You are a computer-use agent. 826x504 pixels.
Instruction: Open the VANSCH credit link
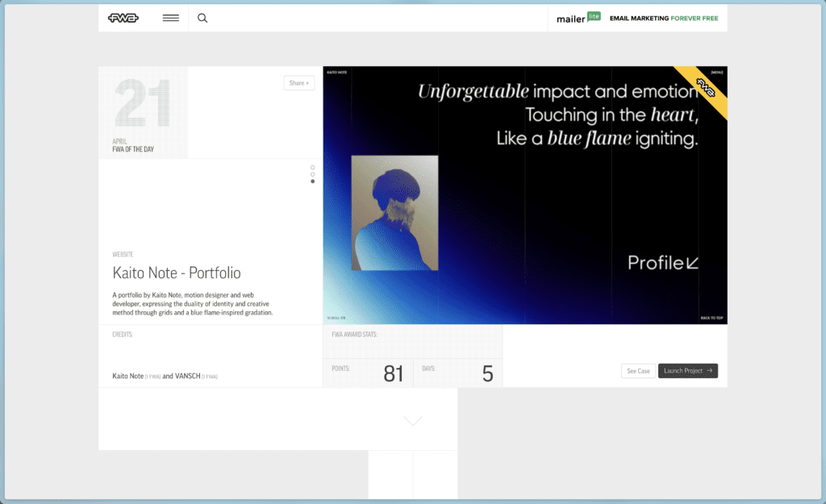188,376
